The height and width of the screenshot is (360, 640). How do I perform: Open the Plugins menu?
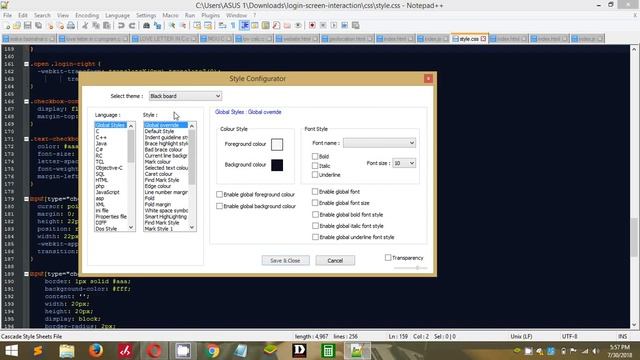click(210, 15)
